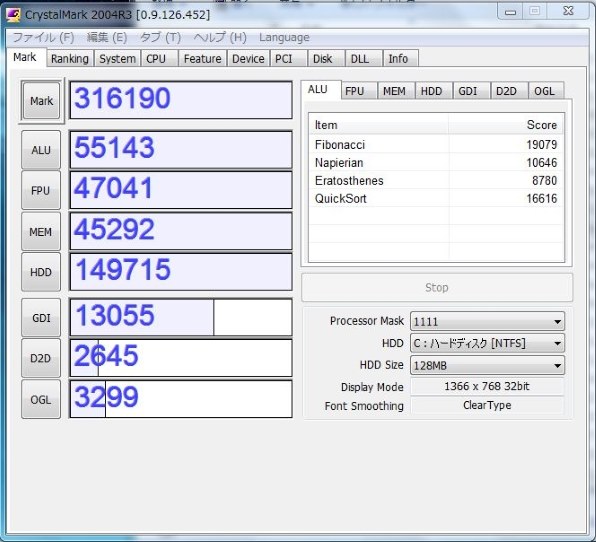This screenshot has width=596, height=542.
Task: Click the HDD score 149715
Action: point(181,272)
